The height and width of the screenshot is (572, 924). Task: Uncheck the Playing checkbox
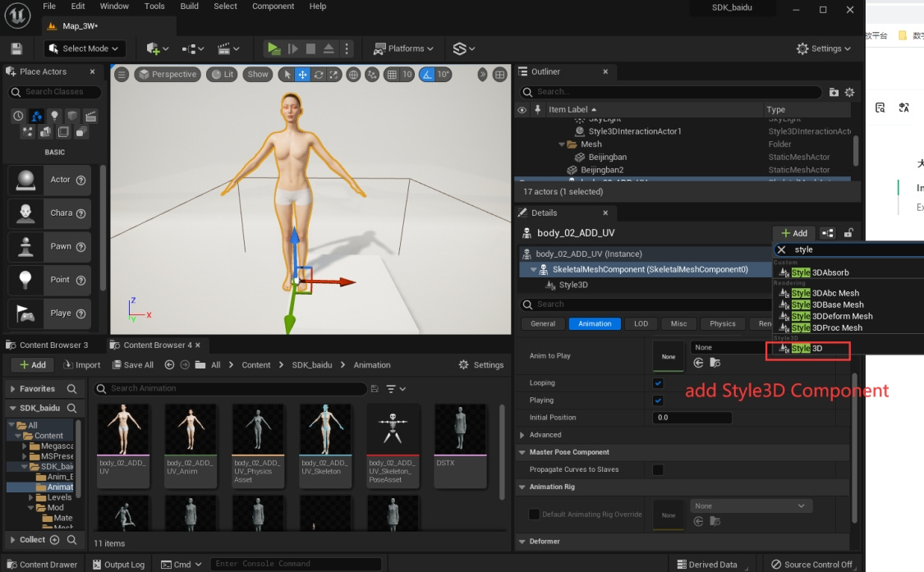tap(658, 400)
